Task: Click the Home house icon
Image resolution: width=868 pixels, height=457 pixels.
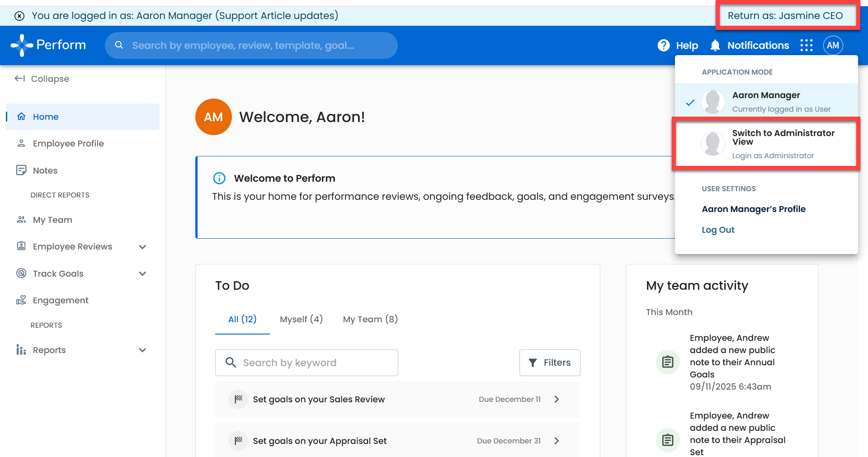Action: pos(21,117)
